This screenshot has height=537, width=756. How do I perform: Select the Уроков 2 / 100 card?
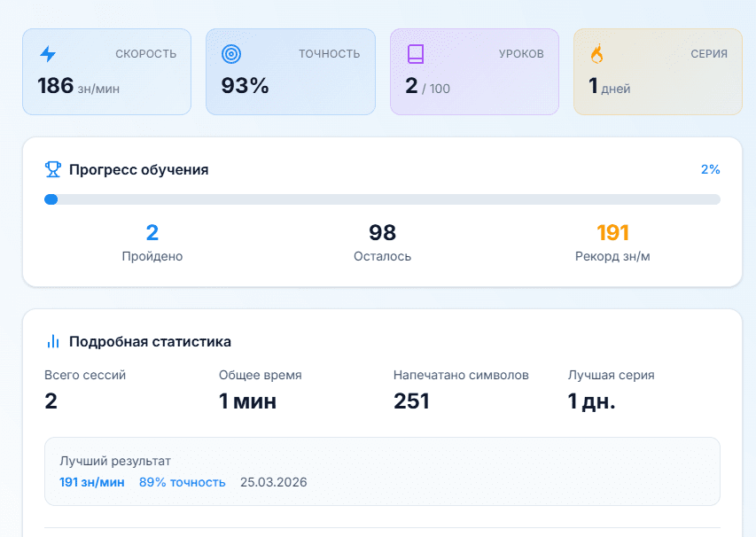pos(474,72)
